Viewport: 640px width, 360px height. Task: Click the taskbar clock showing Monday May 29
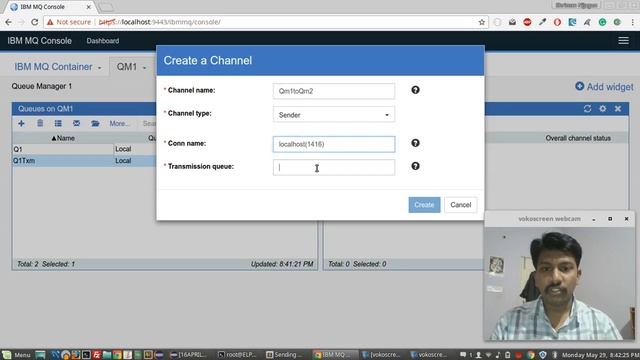click(x=600, y=355)
